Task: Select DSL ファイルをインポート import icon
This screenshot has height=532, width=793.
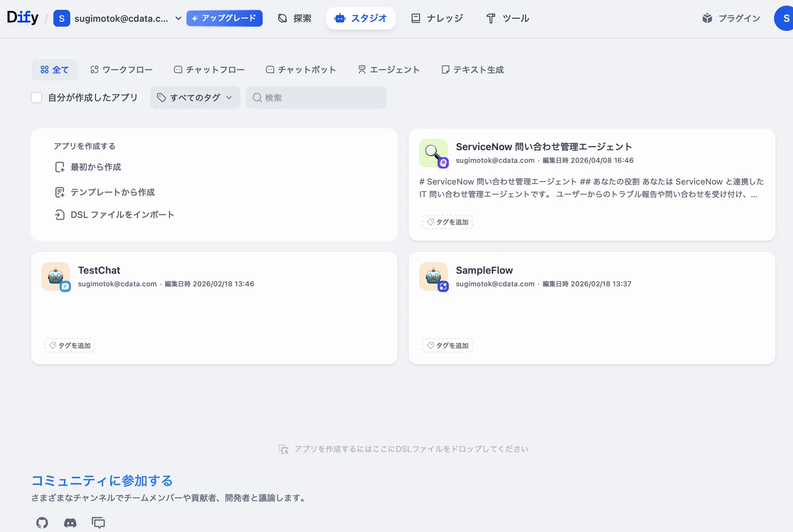Action: point(60,214)
